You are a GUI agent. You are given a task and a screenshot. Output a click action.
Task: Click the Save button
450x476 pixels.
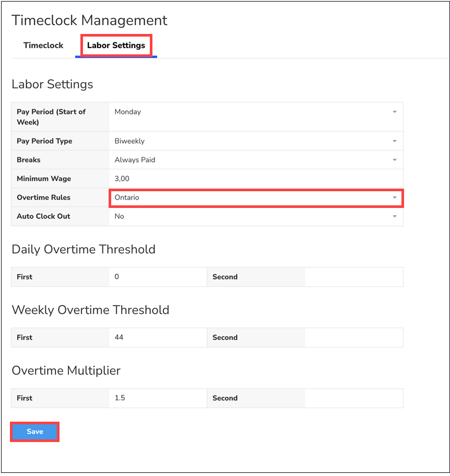tap(34, 432)
